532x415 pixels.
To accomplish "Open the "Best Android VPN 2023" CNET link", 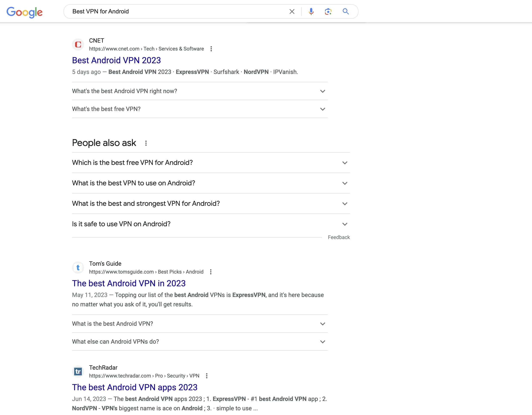I will [116, 60].
